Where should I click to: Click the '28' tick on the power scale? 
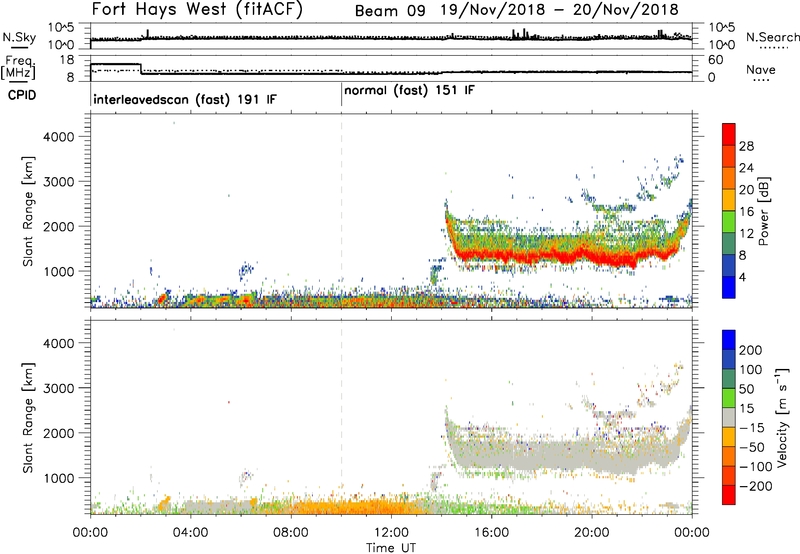pyautogui.click(x=746, y=146)
